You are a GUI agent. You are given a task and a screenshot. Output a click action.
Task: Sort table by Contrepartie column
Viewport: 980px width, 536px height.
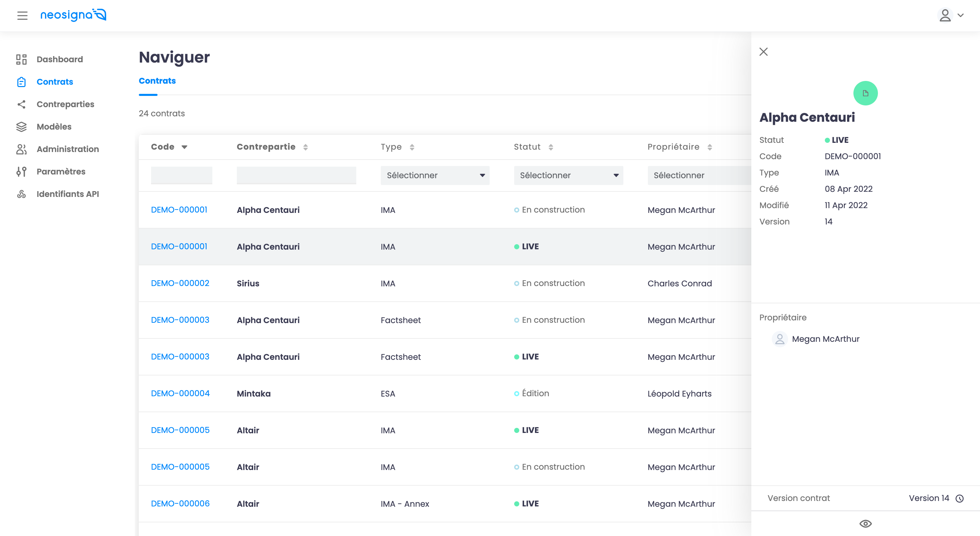pos(306,147)
